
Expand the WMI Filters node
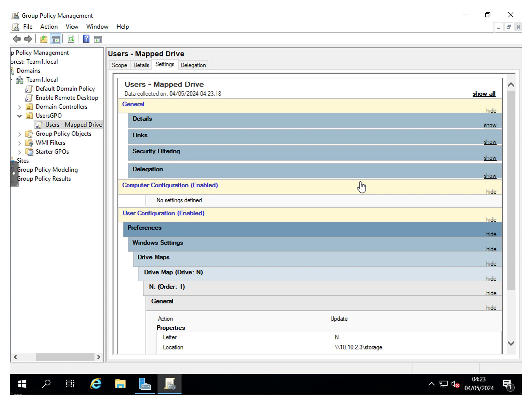19,143
